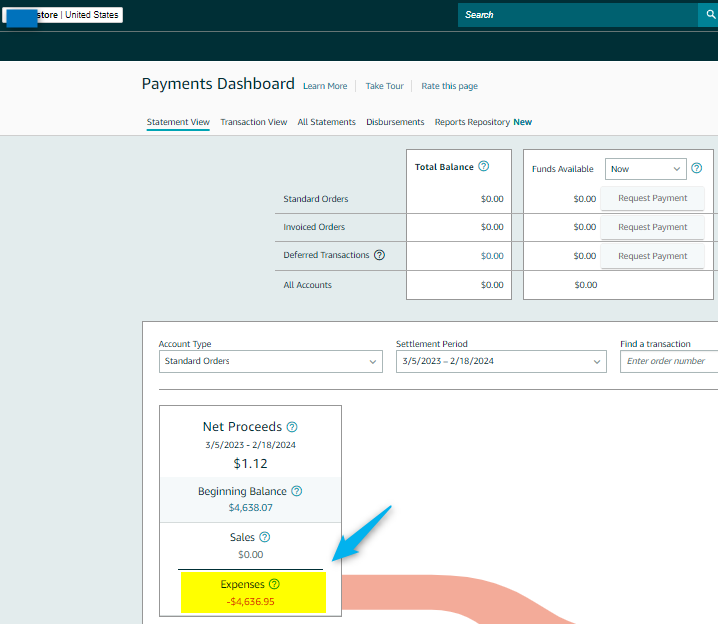Image resolution: width=718 pixels, height=624 pixels.
Task: Click the top Search input field
Action: tap(576, 15)
